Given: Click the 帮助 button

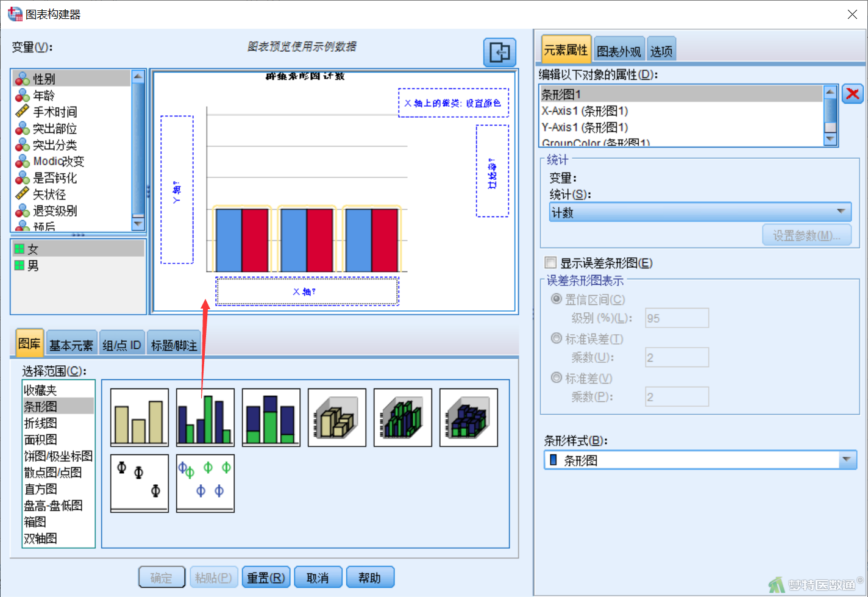Looking at the screenshot, I should pos(370,577).
